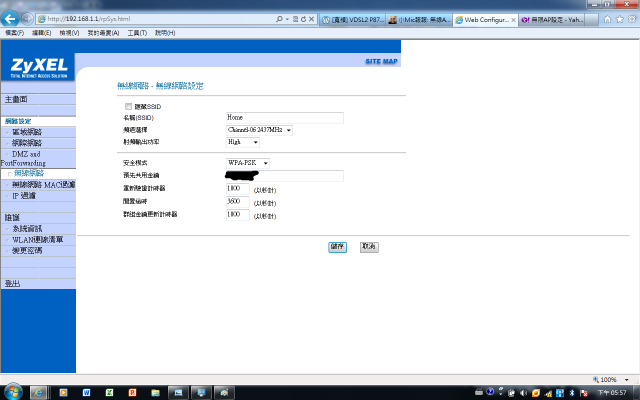Open Excel from the taskbar
The width and height of the screenshot is (640, 400).
coord(109,392)
